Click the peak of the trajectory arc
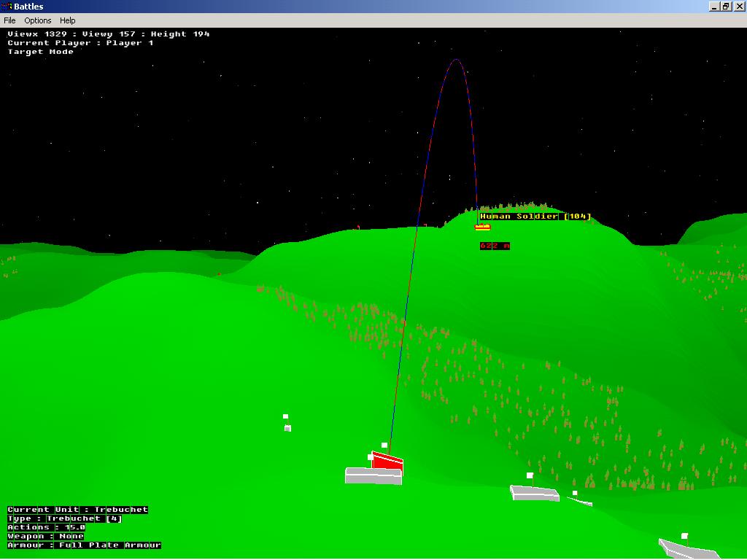Image resolution: width=747 pixels, height=560 pixels. pos(456,59)
